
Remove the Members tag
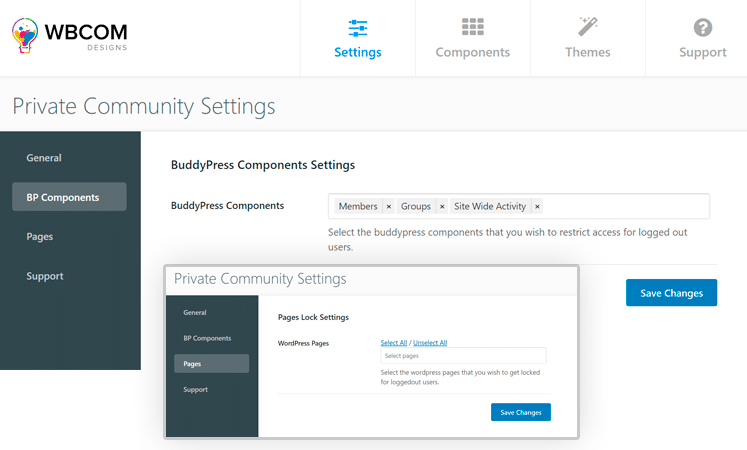tap(389, 207)
